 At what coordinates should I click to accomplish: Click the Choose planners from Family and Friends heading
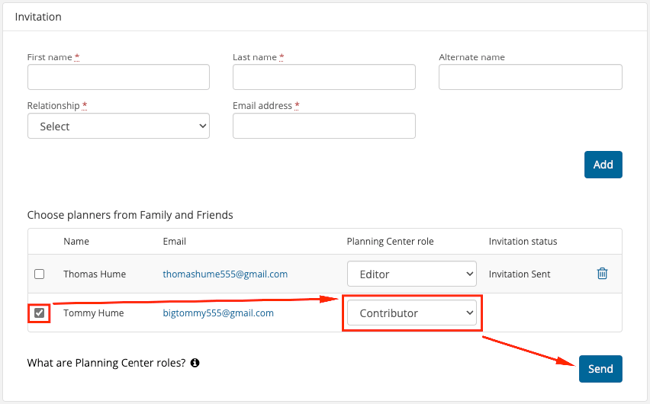tap(130, 215)
